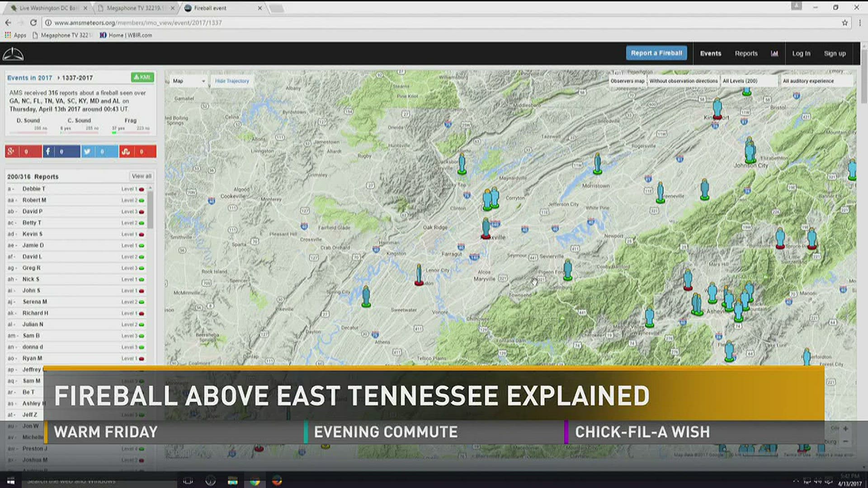Screen dimensions: 868x488
Task: Download KML with the green KML icon
Action: (x=142, y=77)
